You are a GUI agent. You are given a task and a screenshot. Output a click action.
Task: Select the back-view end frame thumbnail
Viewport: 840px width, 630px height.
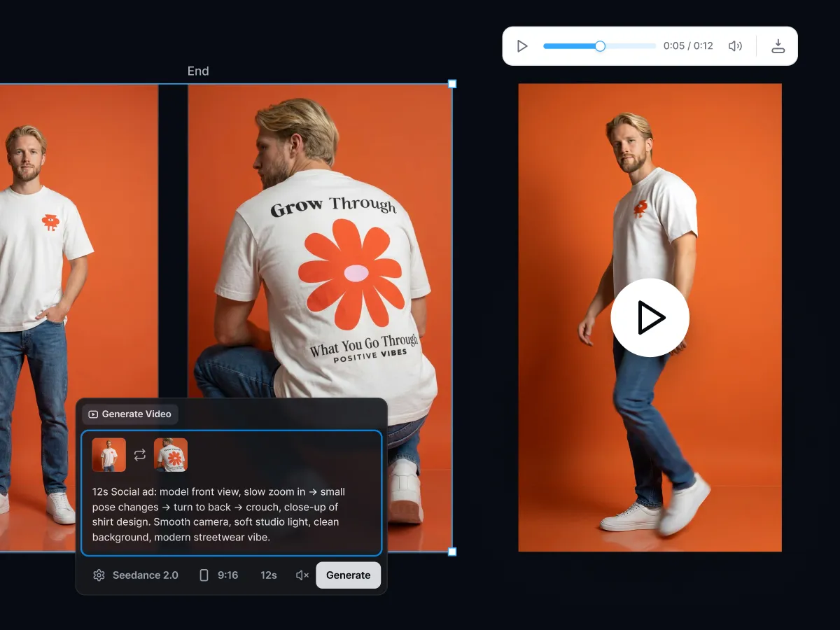(x=171, y=455)
